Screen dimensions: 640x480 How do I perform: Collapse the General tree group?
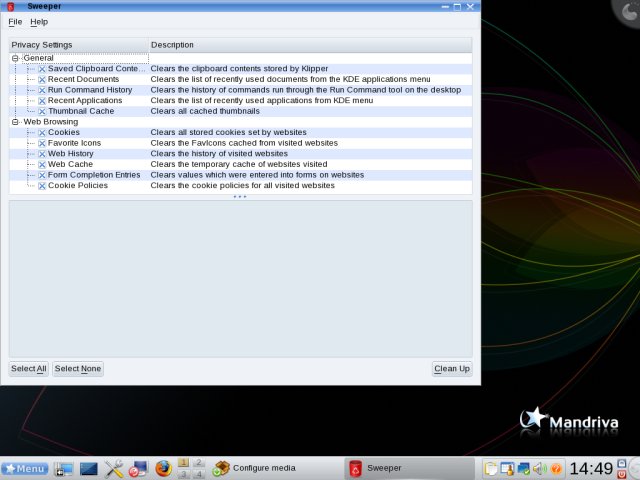click(15, 58)
